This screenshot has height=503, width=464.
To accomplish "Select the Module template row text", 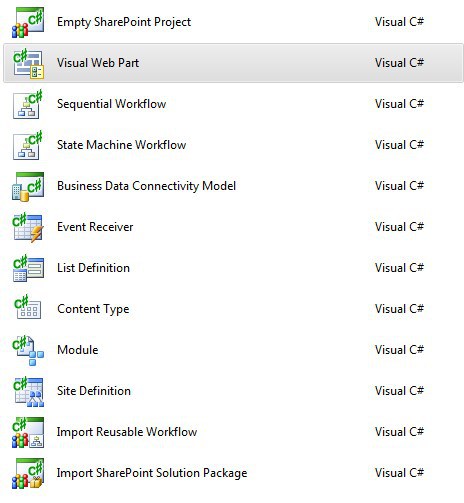I will (78, 350).
